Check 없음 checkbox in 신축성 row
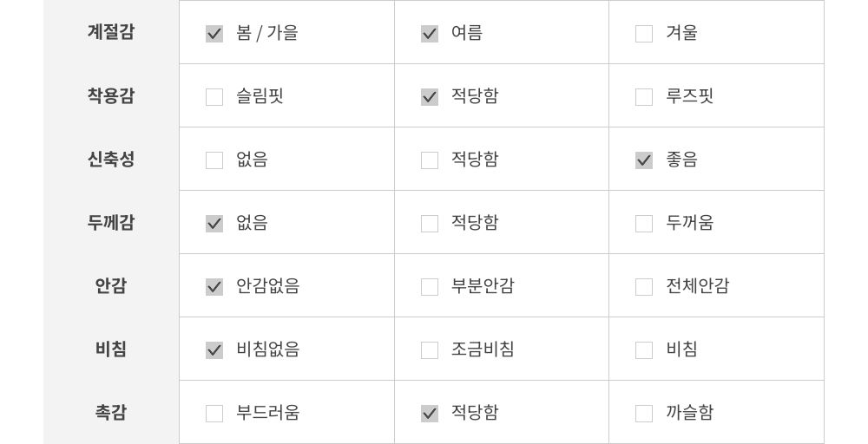This screenshot has width=868, height=444. coord(214,160)
